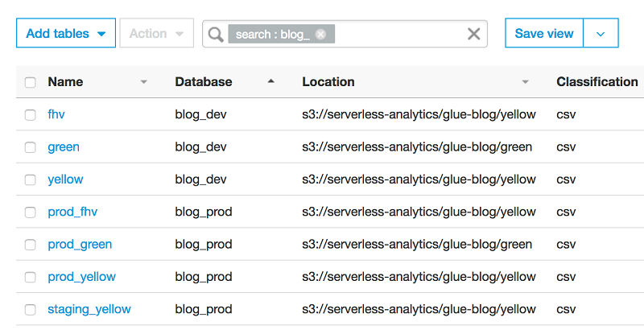Sort by Database column arrow
Image resolution: width=644 pixels, height=330 pixels.
(x=271, y=81)
